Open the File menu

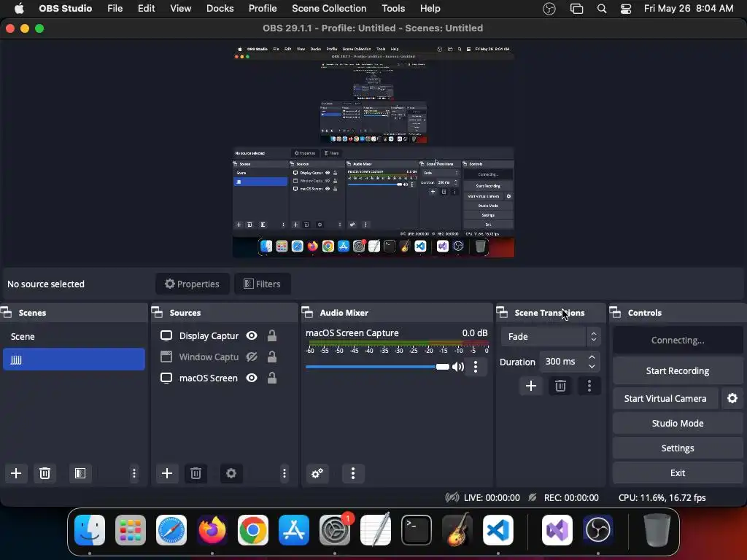coord(115,9)
